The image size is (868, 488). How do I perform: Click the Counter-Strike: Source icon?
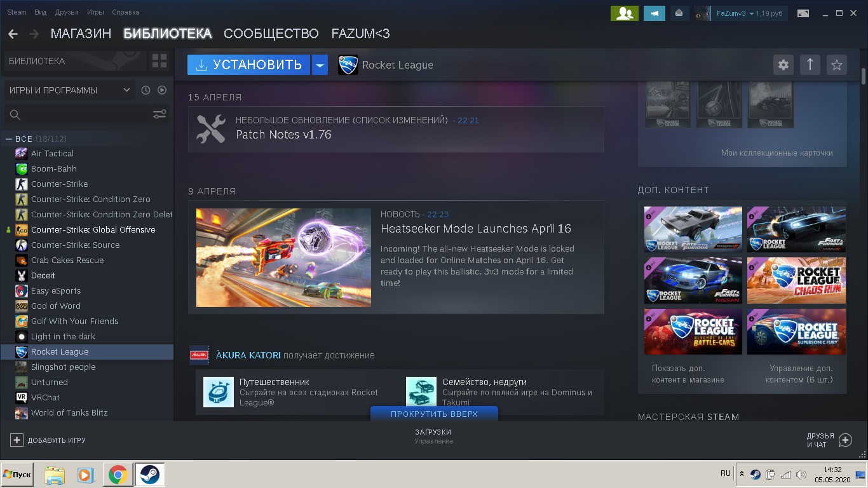[21, 245]
